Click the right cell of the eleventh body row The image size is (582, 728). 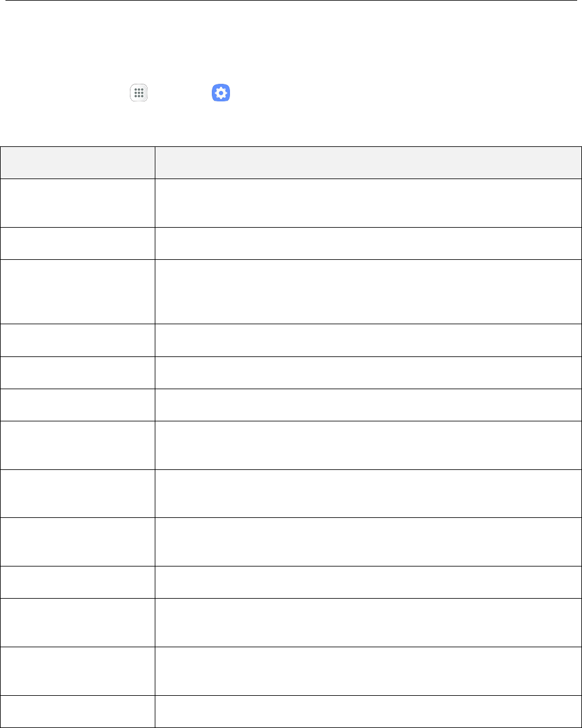[x=368, y=622]
